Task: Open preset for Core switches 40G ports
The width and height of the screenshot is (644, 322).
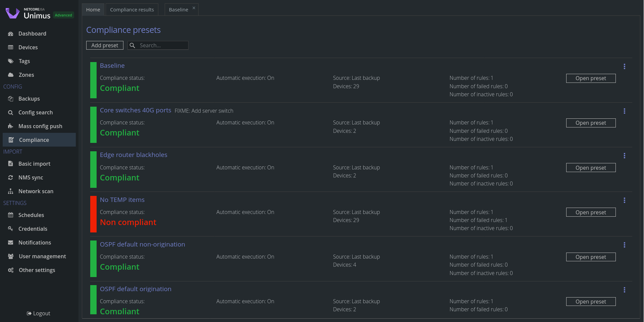Action: tap(591, 123)
